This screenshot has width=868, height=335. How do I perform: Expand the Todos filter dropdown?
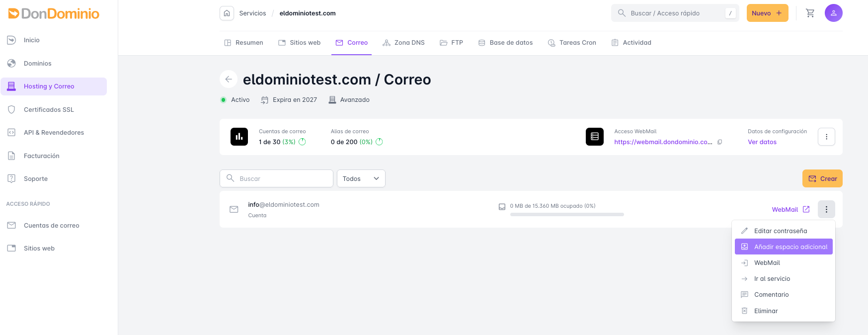point(361,178)
